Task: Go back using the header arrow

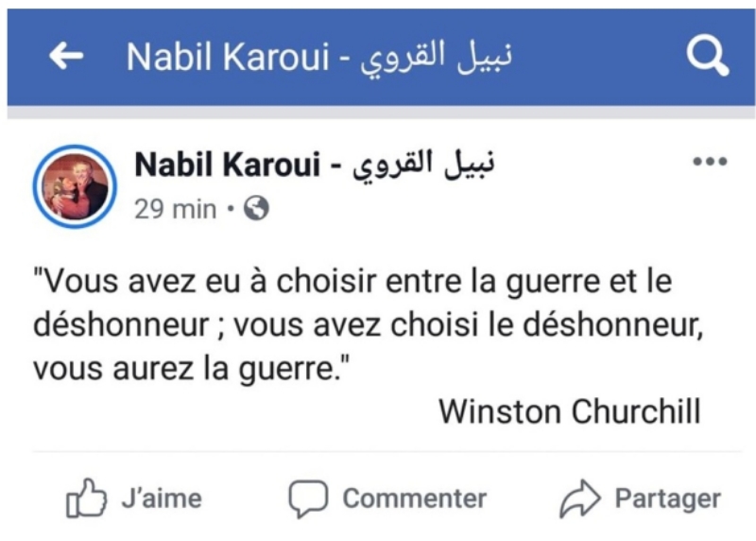Action: click(66, 58)
